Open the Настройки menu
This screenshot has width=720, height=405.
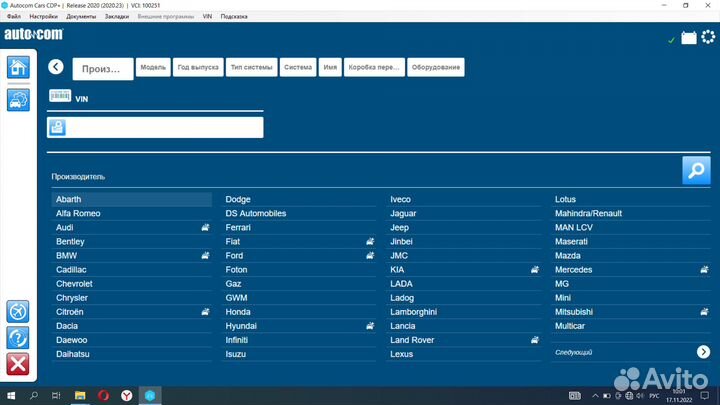(44, 17)
